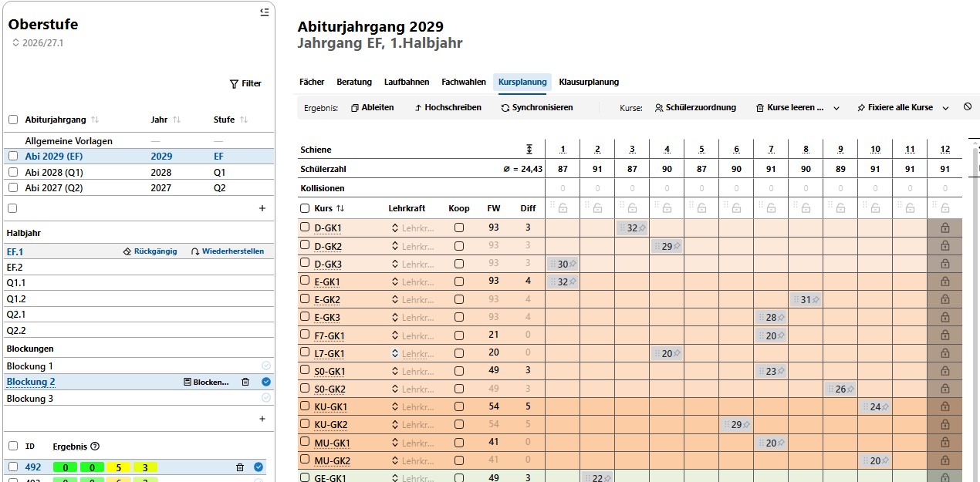Expand the Fixiere alle Kurse arrow
This screenshot has height=482, width=980.
click(946, 108)
